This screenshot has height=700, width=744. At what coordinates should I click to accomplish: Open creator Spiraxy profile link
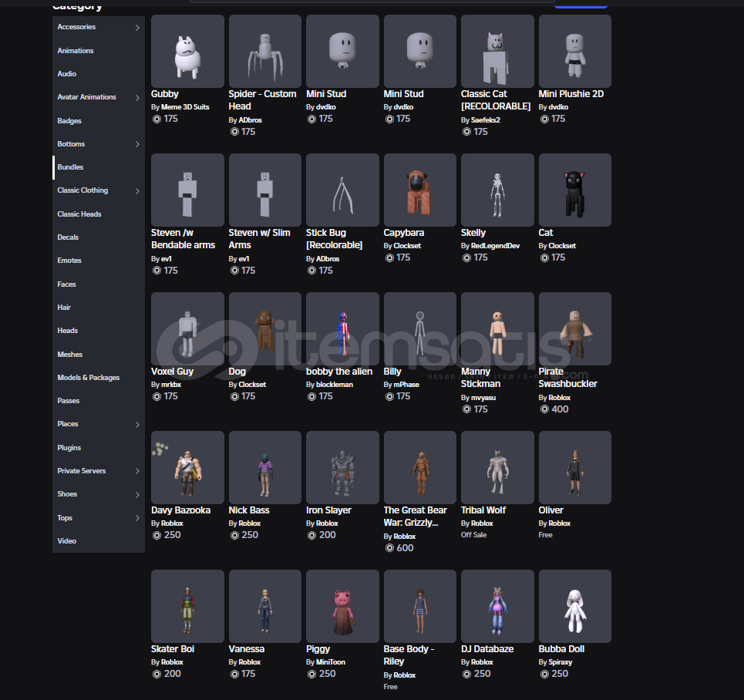(x=561, y=662)
